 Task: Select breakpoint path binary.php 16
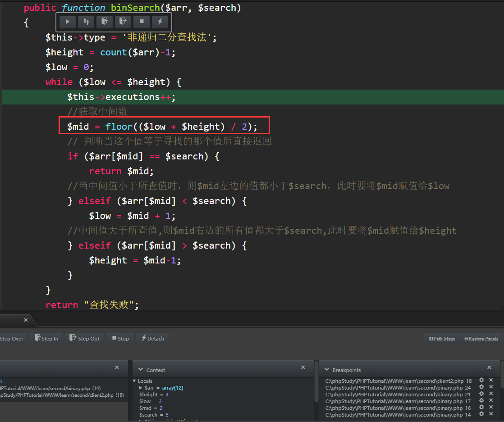click(x=398, y=408)
